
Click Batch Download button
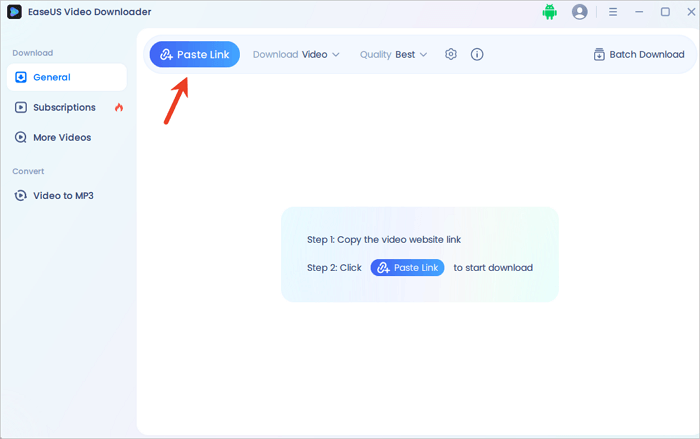(x=638, y=54)
